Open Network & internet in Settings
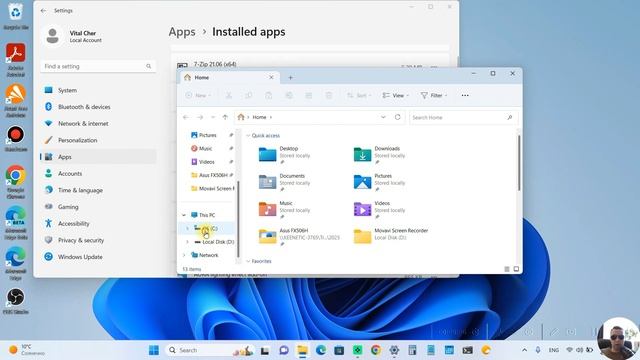Image resolution: width=640 pixels, height=360 pixels. point(98,124)
